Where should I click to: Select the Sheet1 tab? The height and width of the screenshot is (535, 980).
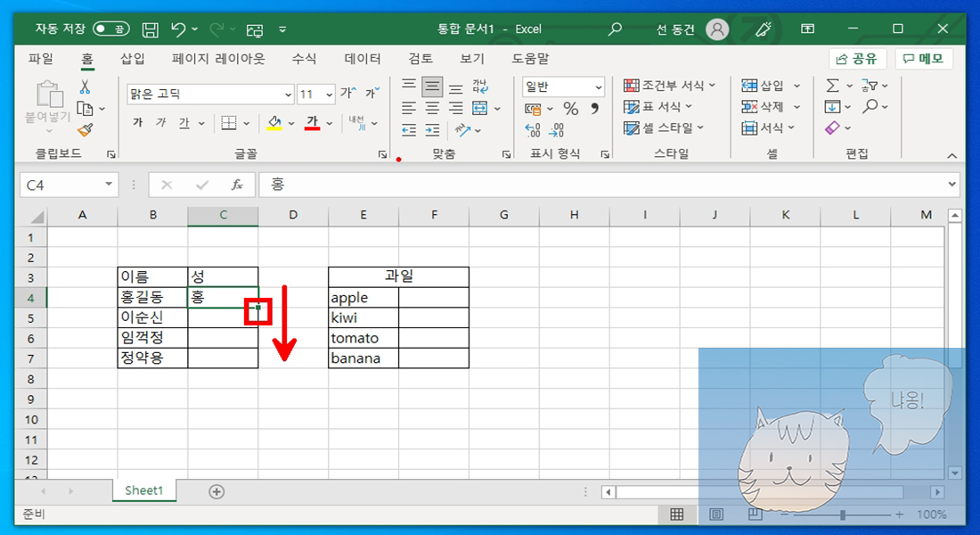pos(144,490)
